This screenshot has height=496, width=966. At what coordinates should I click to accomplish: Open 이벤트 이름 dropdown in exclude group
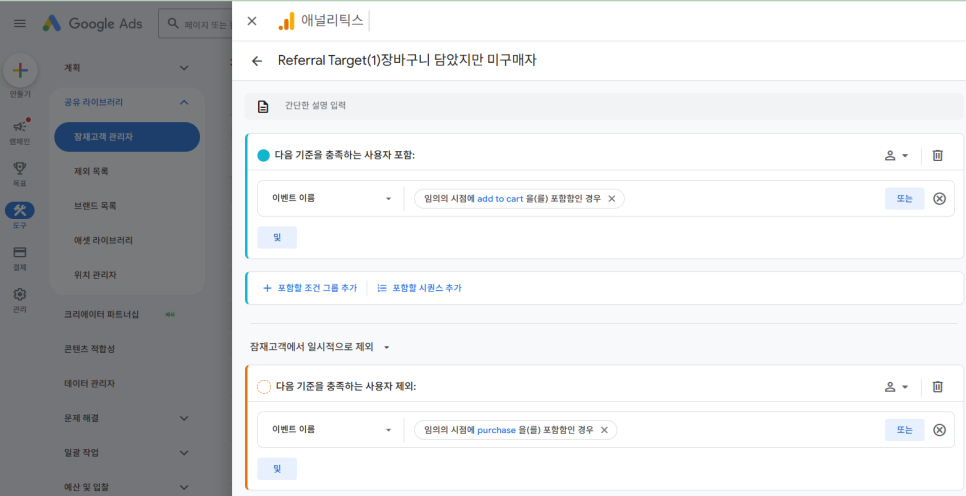pyautogui.click(x=331, y=429)
